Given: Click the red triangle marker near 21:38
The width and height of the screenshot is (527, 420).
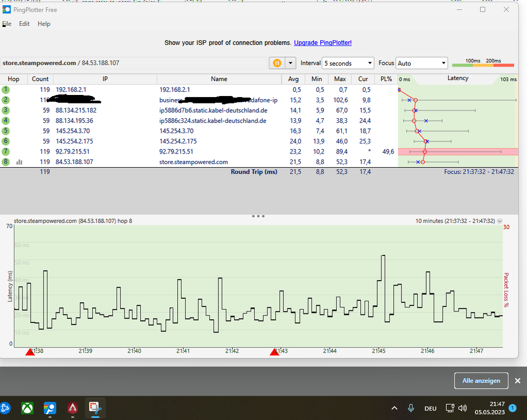Looking at the screenshot, I should 30,352.
